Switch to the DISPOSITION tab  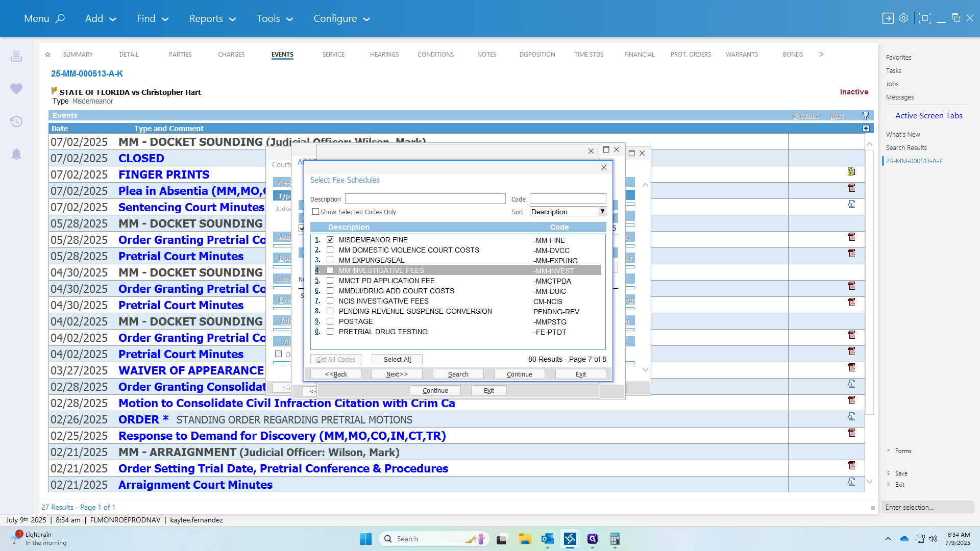click(x=537, y=54)
